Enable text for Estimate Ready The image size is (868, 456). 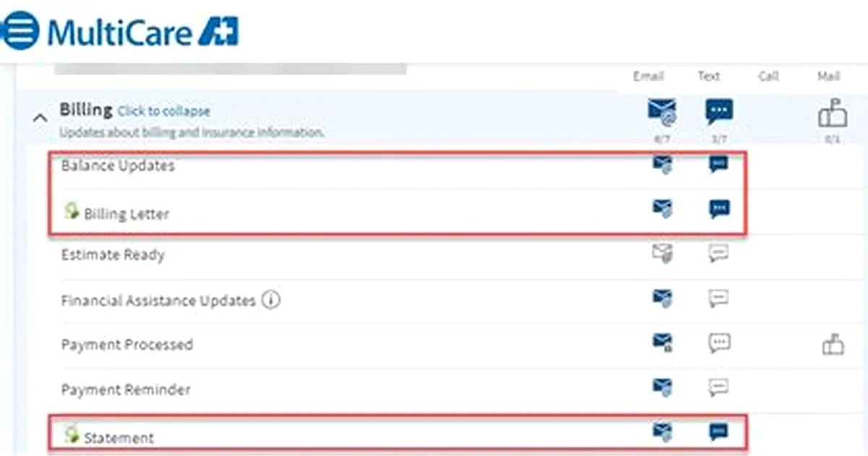tap(718, 253)
